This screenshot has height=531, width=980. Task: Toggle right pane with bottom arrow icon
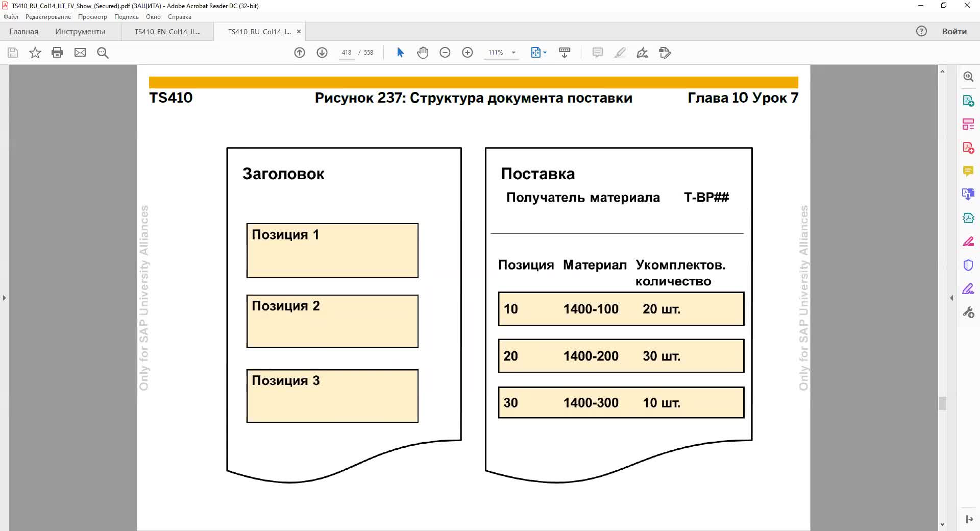[x=969, y=519]
